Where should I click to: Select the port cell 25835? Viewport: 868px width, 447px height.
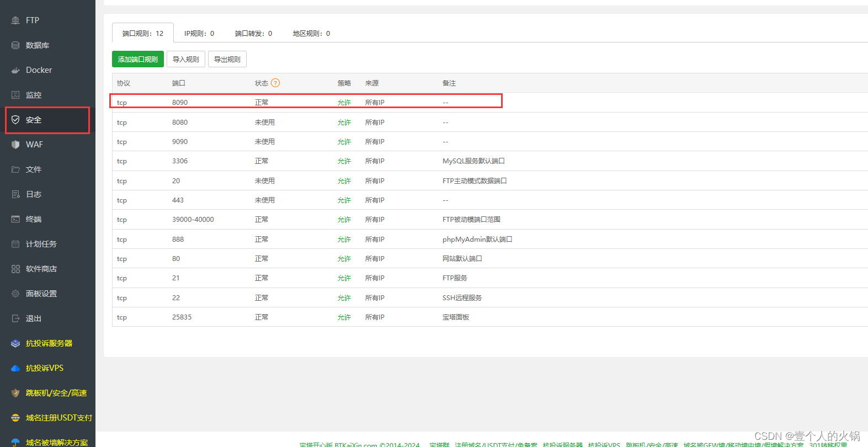(182, 317)
